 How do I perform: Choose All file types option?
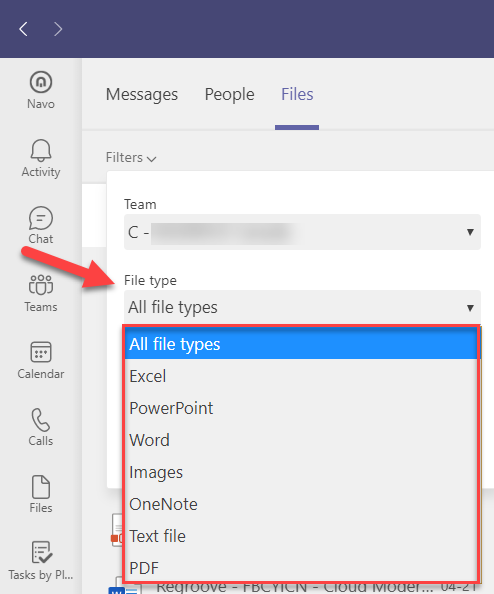[301, 344]
